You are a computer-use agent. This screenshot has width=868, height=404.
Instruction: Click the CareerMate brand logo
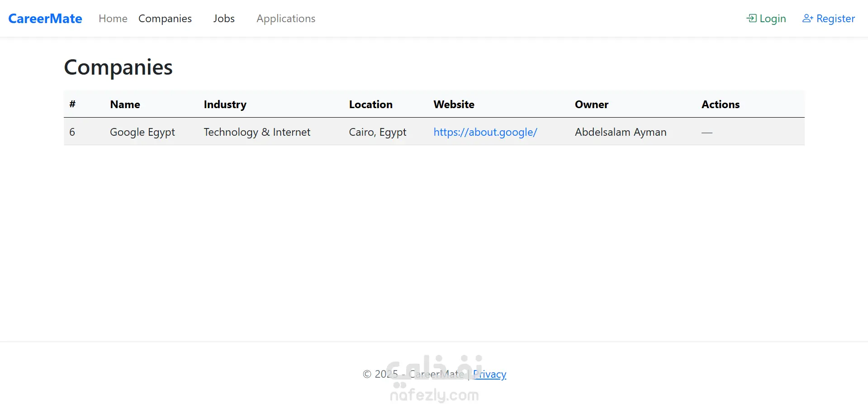(45, 19)
